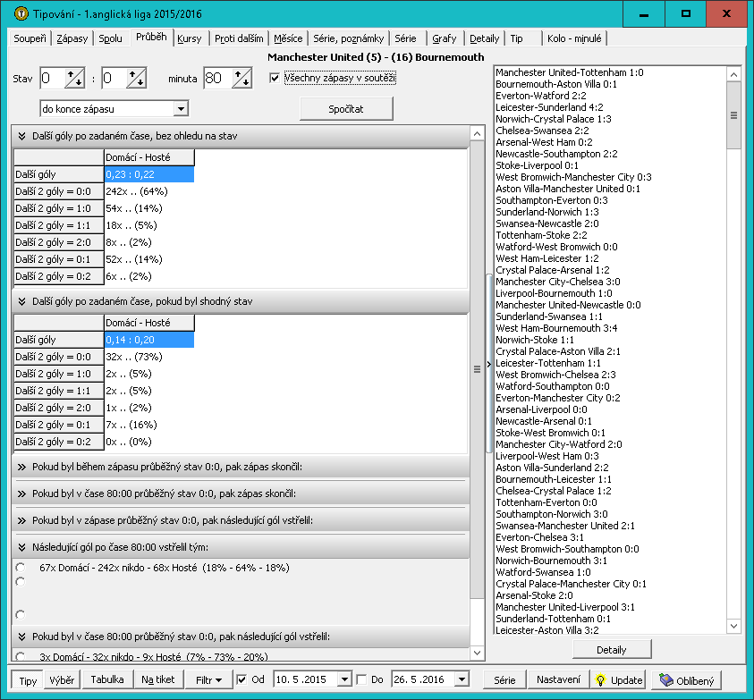Click the Tipy button
The height and width of the screenshot is (700, 754).
[x=28, y=680]
